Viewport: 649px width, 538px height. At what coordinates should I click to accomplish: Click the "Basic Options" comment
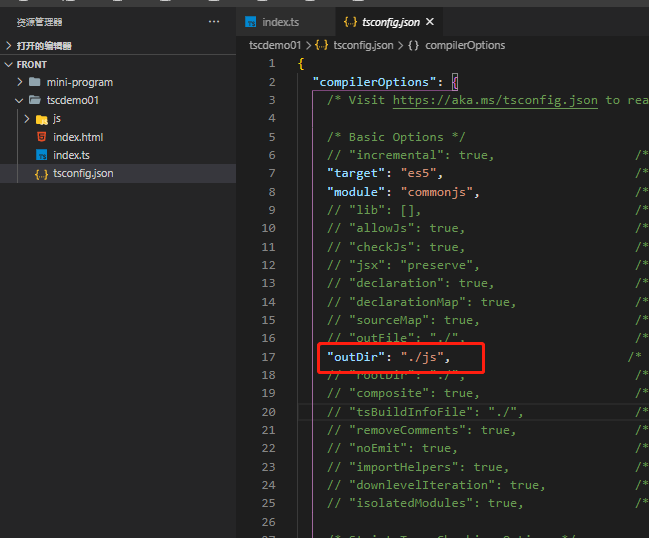(396, 137)
